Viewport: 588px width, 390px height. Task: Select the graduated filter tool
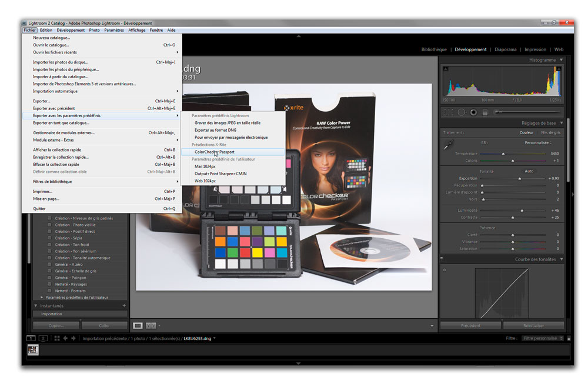point(485,112)
